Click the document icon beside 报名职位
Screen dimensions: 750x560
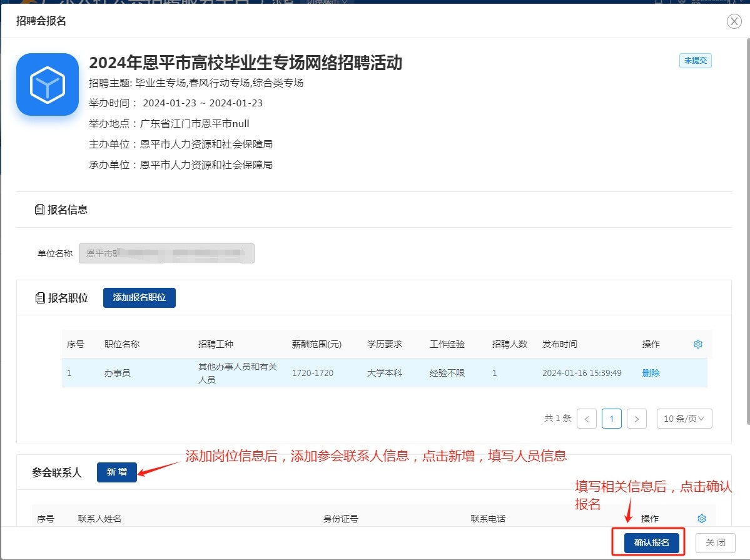coord(40,298)
